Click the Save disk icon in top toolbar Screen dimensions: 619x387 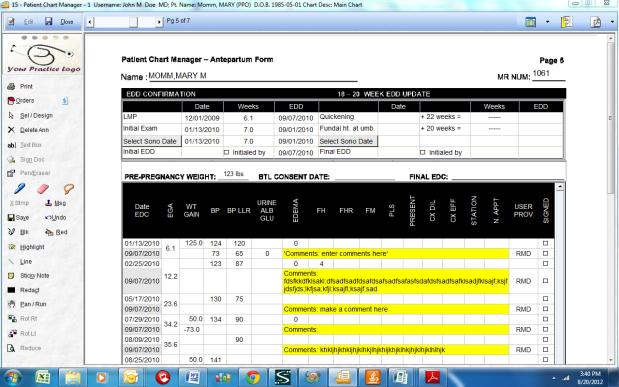48,21
